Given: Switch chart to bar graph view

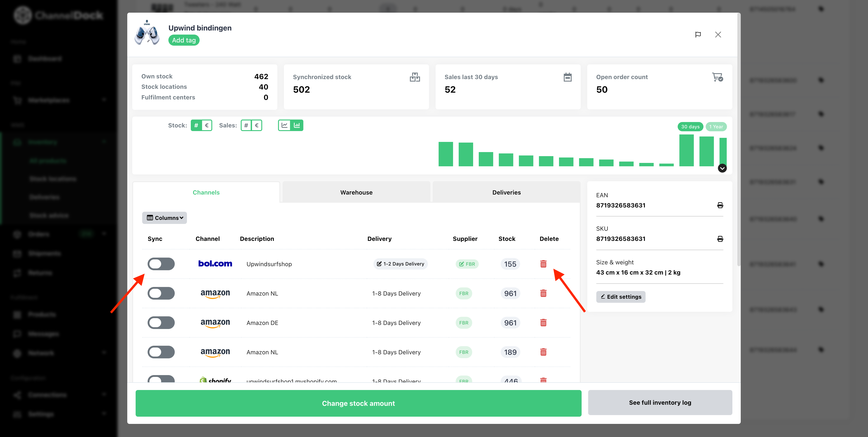Looking at the screenshot, I should click(x=297, y=125).
